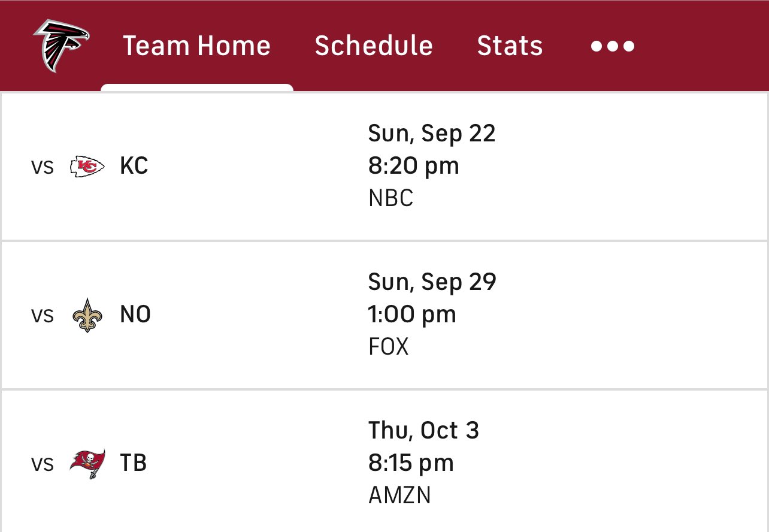Click the 1:00 pm kickoff time
The image size is (769, 532).
[x=412, y=315]
